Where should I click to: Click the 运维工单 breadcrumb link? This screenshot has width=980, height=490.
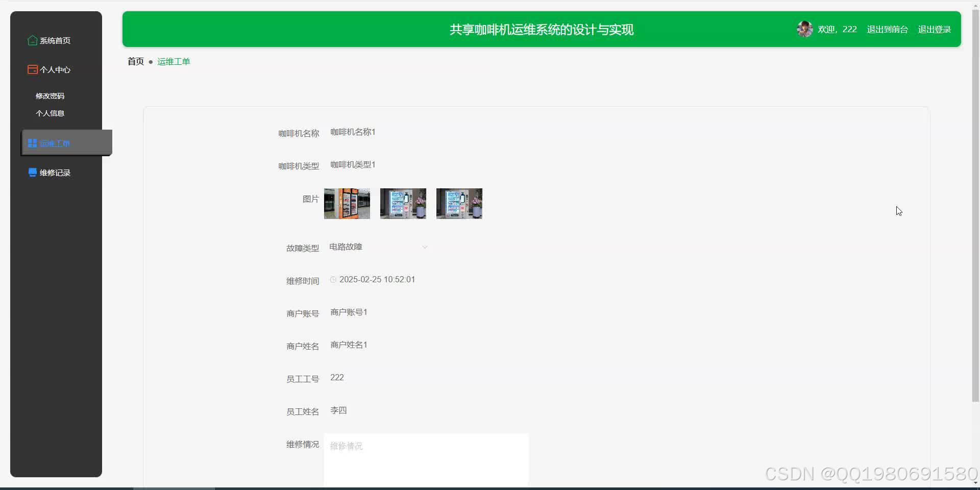tap(173, 61)
